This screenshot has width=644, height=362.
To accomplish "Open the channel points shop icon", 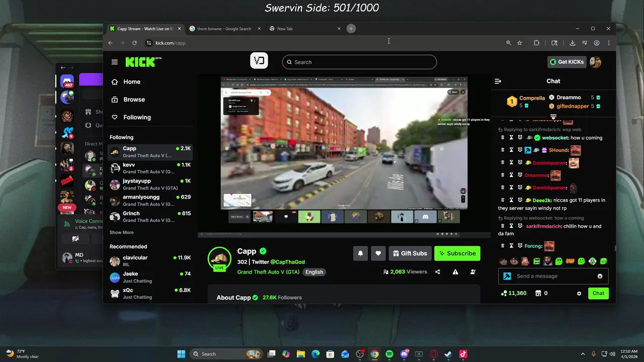I will click(538, 293).
